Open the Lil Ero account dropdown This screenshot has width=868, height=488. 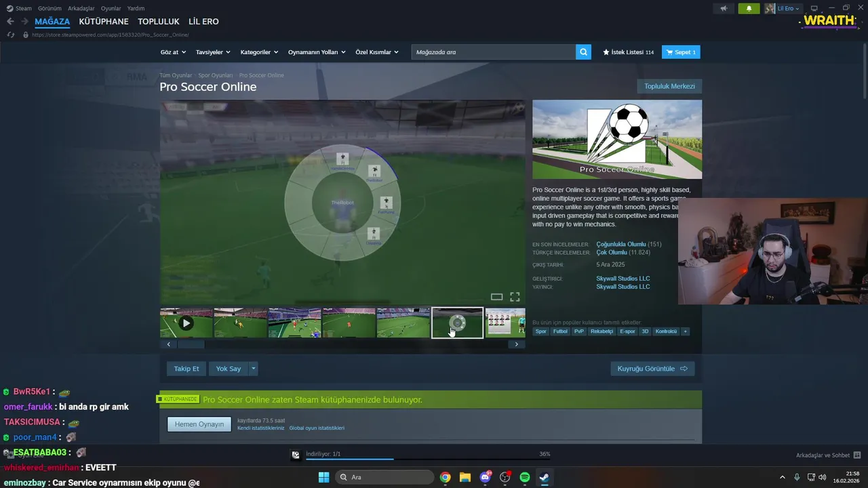[789, 8]
